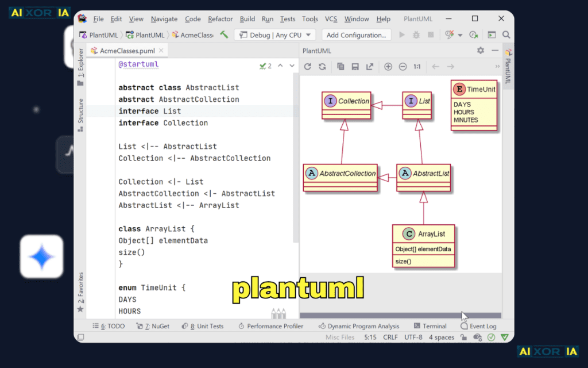The image size is (588, 368).
Task: Save the diagram to a file
Action: click(354, 66)
